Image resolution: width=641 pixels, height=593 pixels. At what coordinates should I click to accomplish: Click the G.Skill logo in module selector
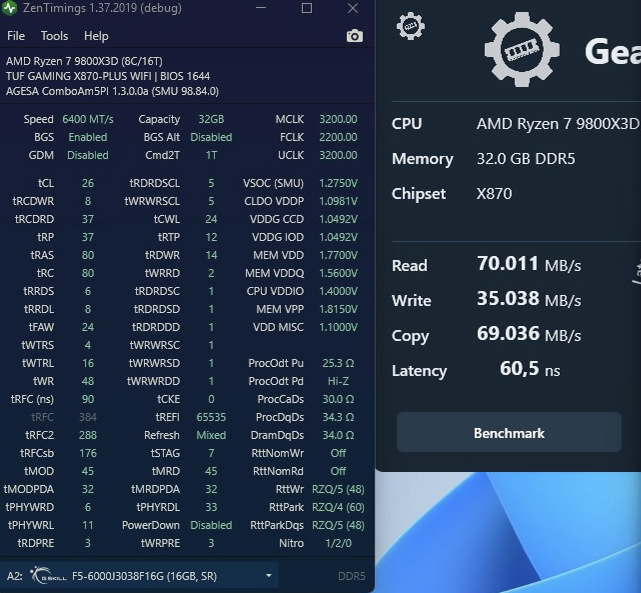click(x=48, y=575)
